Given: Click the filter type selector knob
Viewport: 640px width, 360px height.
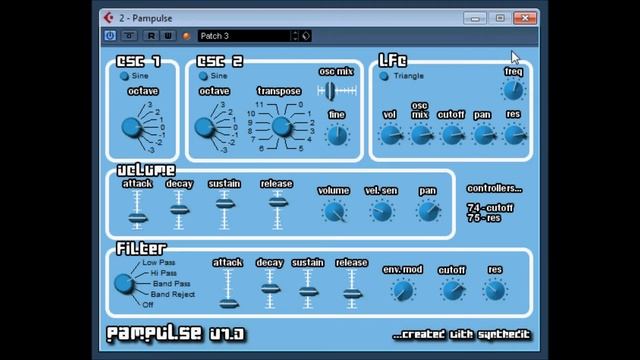Looking at the screenshot, I should coord(124,284).
